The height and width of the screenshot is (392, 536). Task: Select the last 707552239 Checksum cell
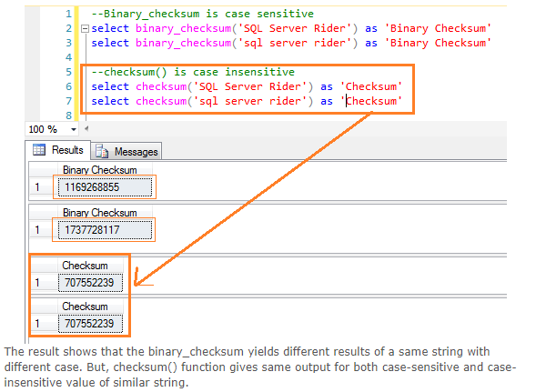pyautogui.click(x=90, y=323)
